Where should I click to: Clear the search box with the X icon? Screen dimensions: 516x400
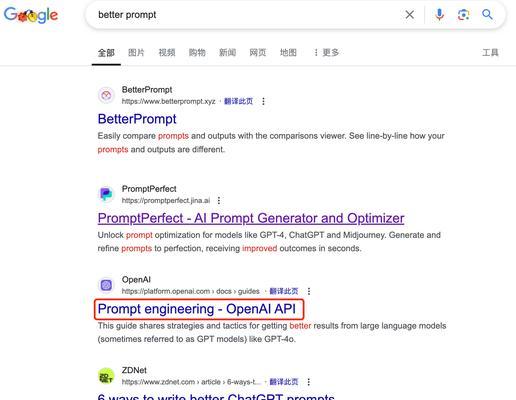410,15
